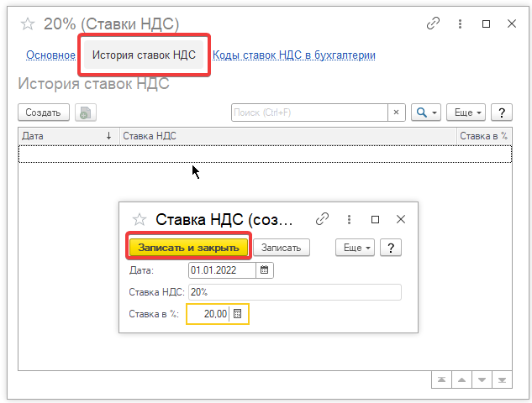Favorite star in the Ставка НДС dialog

pos(140,220)
